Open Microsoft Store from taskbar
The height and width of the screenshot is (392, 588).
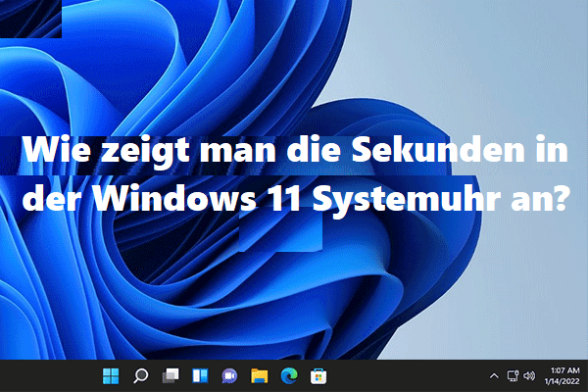coord(318,376)
